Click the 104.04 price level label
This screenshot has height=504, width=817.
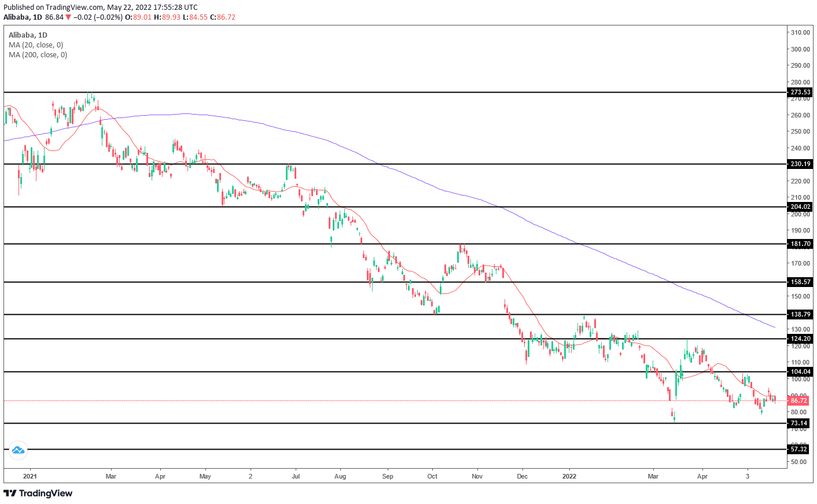(801, 371)
